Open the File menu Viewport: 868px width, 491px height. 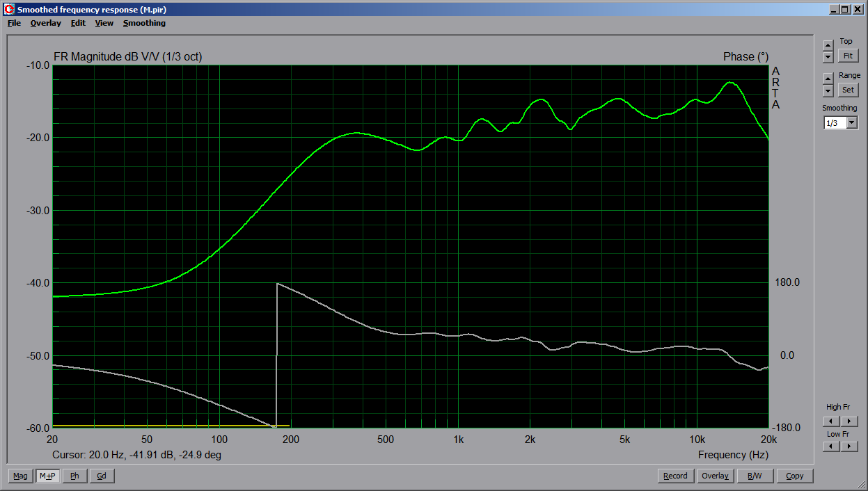(x=14, y=23)
